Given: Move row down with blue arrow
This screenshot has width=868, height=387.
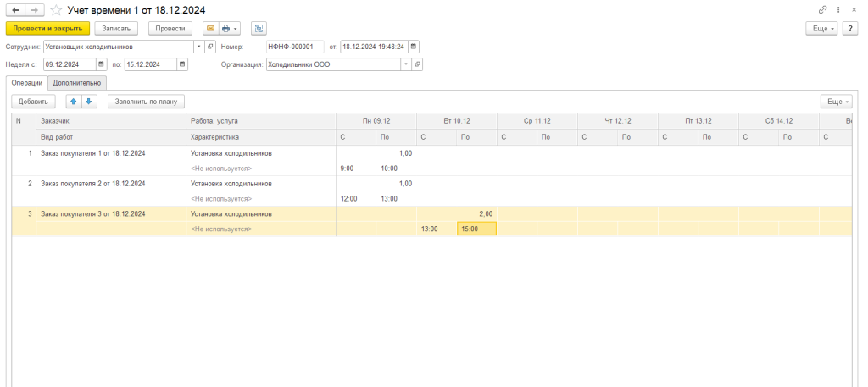Looking at the screenshot, I should 88,102.
